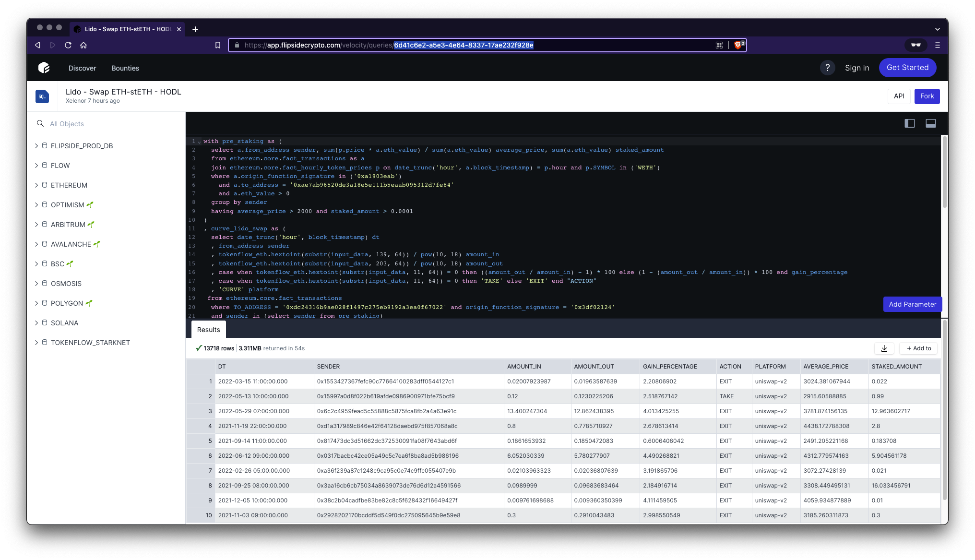Expand the OPTIMISM database node
Image resolution: width=975 pixels, height=560 pixels.
[x=36, y=204]
